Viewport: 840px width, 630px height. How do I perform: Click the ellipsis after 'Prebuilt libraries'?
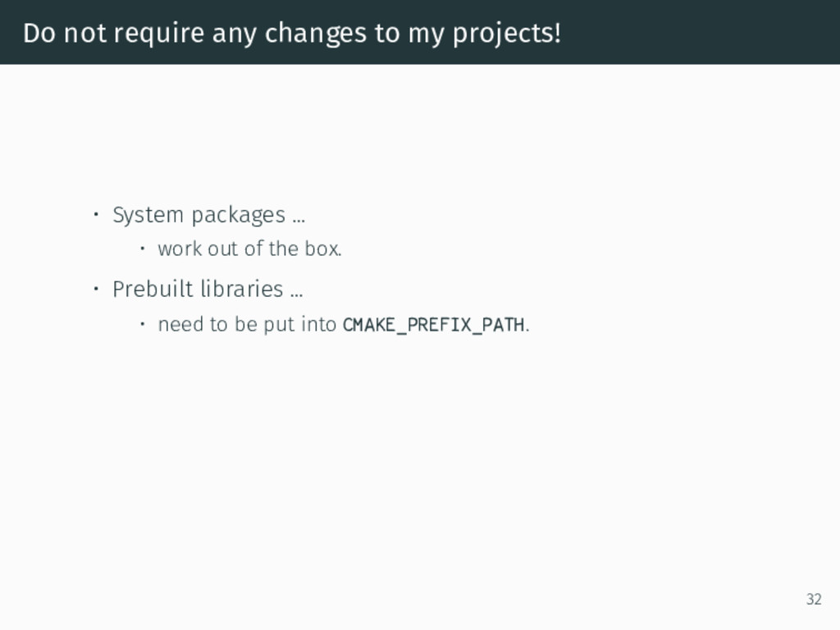tap(297, 294)
